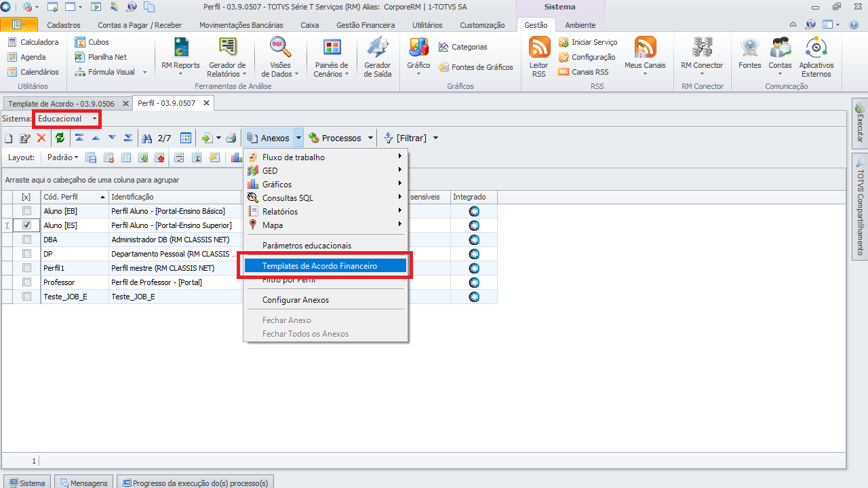868x488 pixels.
Task: Click the Identificação column header
Action: [175, 197]
